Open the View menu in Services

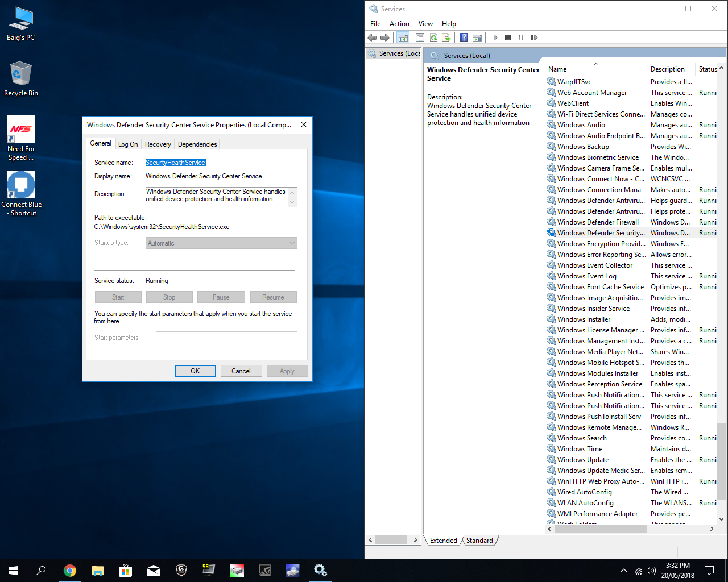425,24
